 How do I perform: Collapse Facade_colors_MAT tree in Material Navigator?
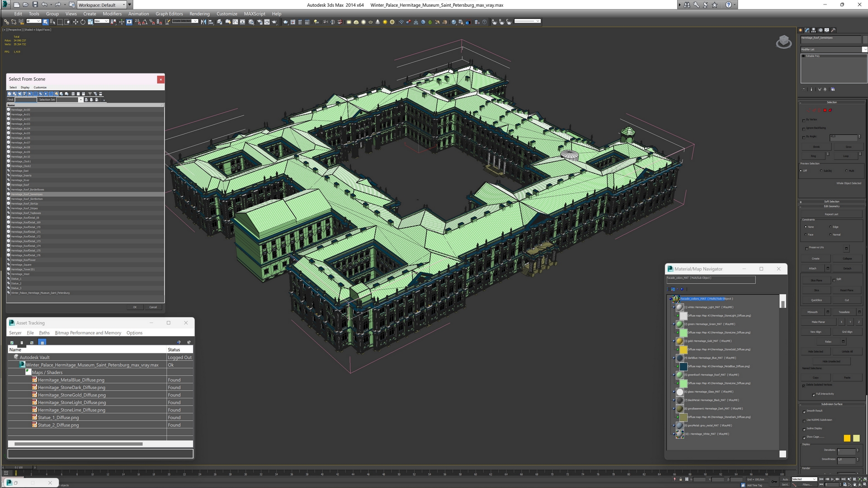(670, 299)
